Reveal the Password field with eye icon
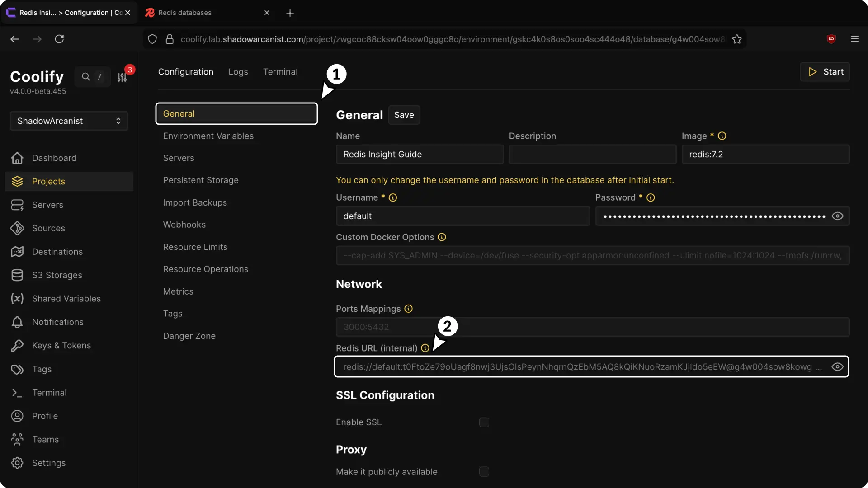868x488 pixels. click(837, 216)
